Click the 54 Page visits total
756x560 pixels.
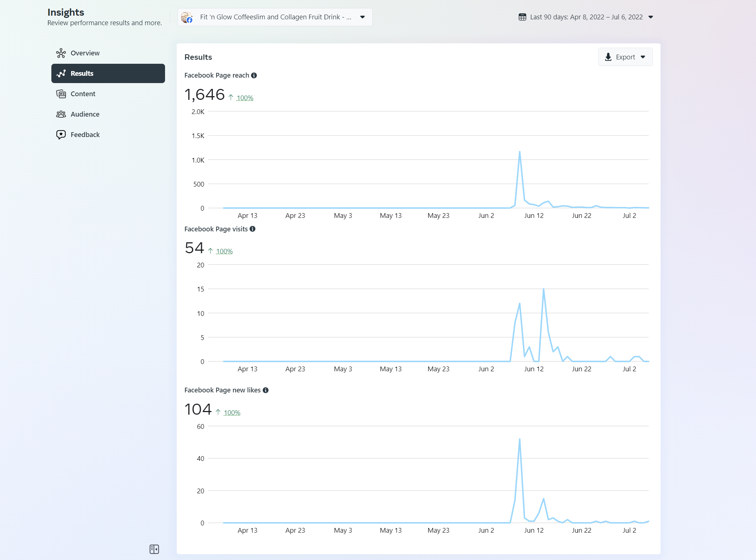194,248
